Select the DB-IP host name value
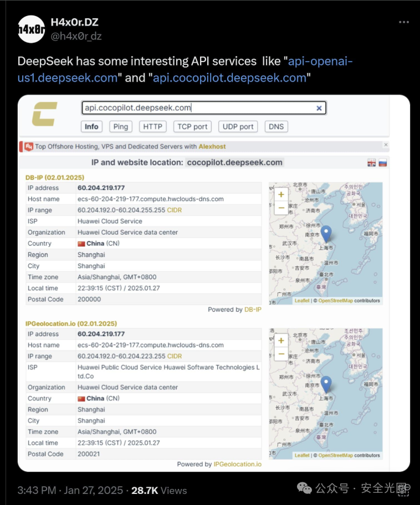 (x=151, y=199)
